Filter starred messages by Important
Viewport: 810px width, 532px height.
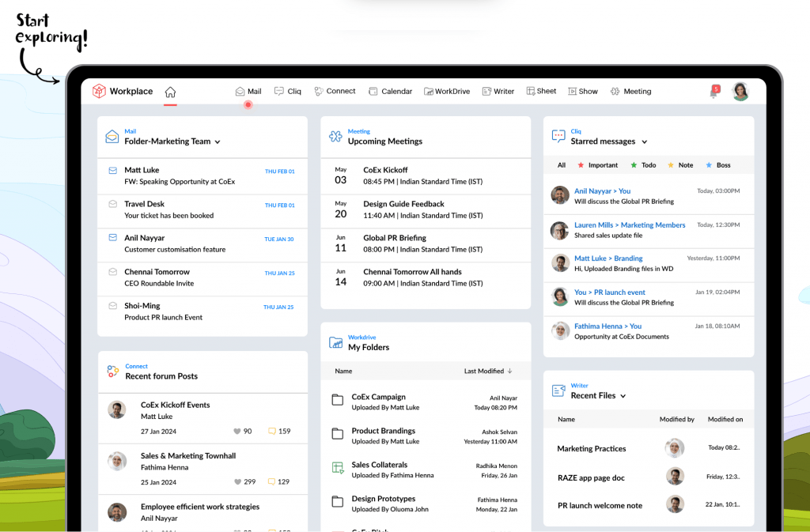(x=597, y=164)
